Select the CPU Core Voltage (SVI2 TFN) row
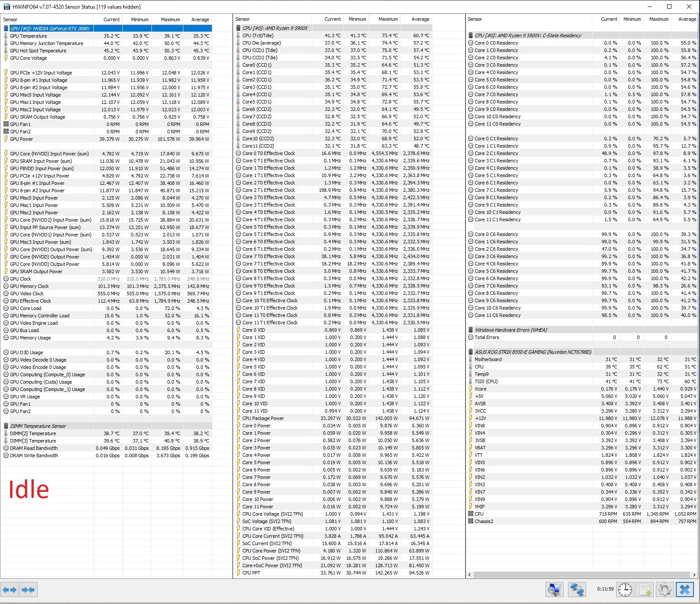Screen dimensions: 700x604 click(333, 514)
